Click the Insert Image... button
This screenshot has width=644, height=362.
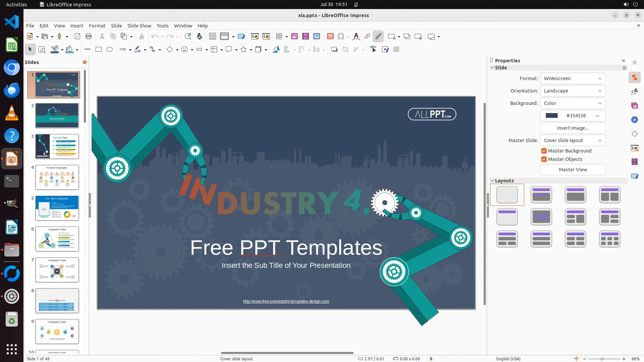[573, 128]
